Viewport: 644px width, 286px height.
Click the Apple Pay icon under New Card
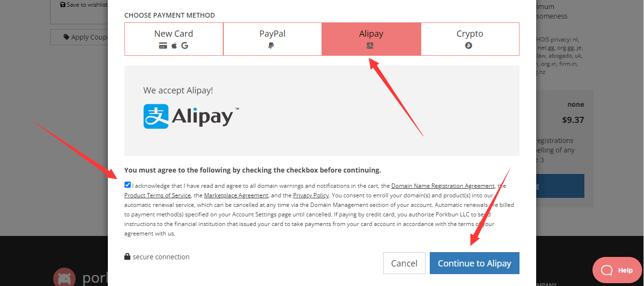coord(174,46)
